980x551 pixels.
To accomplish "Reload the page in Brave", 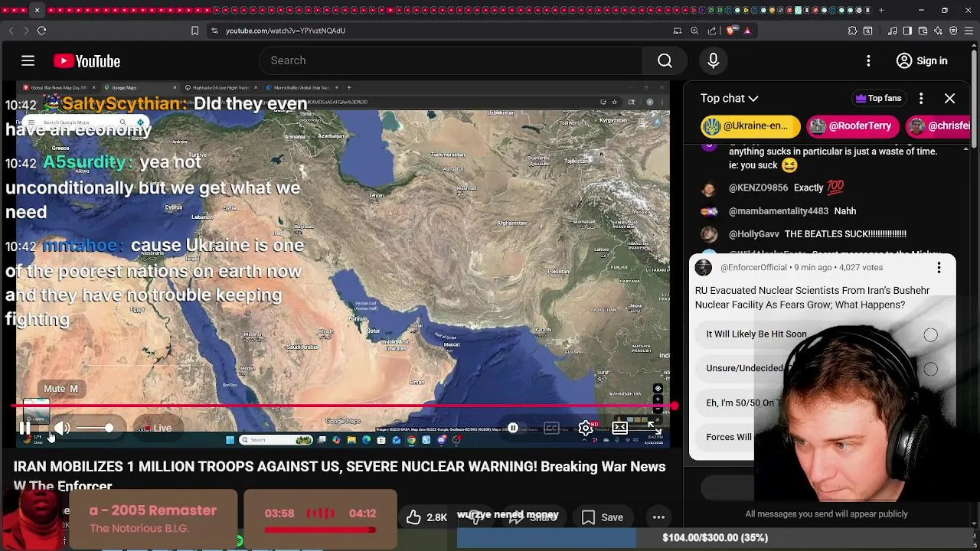I will [x=42, y=31].
